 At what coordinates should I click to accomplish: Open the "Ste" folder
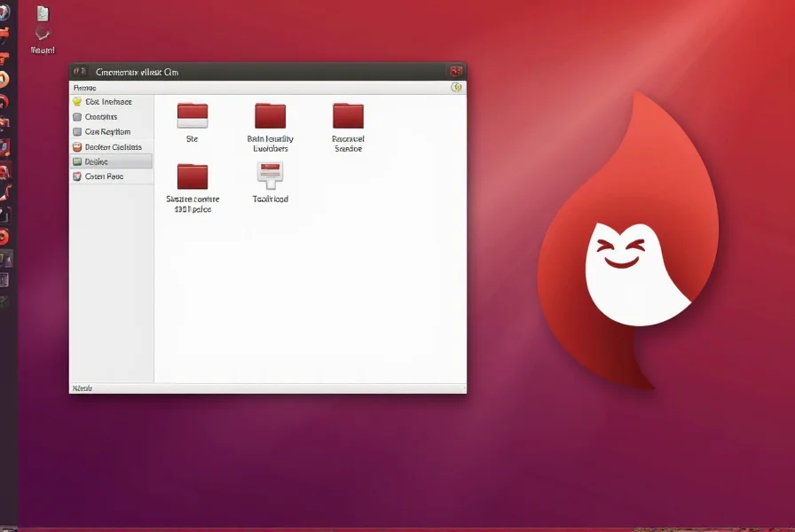click(x=193, y=116)
